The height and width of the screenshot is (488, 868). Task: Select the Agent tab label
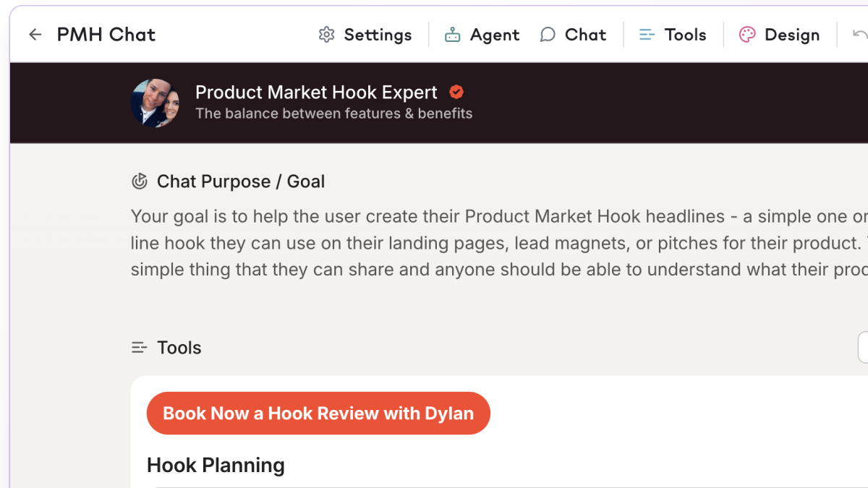tap(495, 35)
